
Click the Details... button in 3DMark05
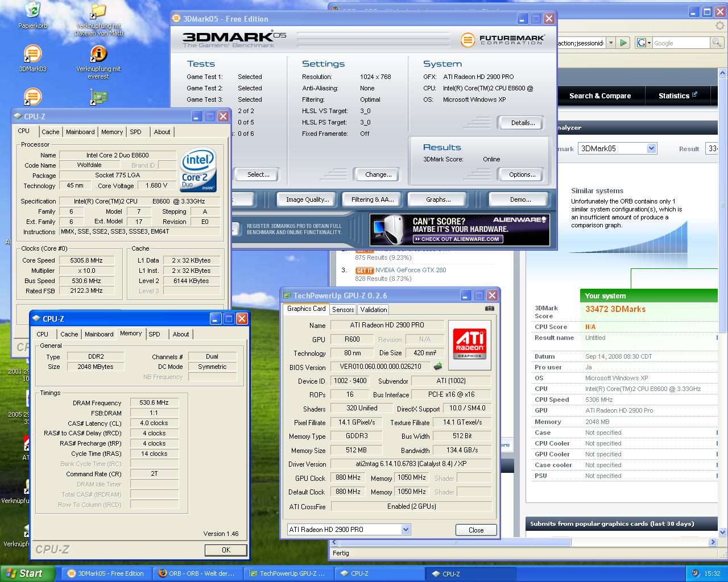[522, 123]
